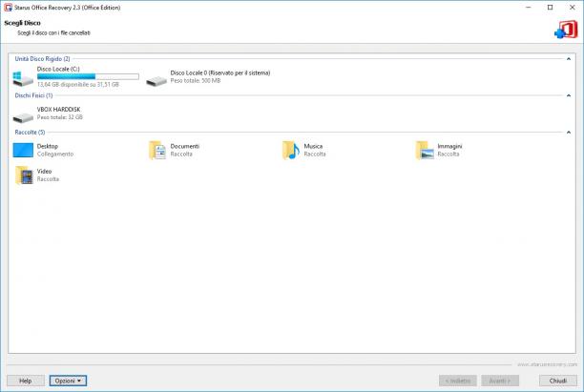The image size is (584, 392).
Task: Click the Dischi Fisici (1) group header
Action: click(x=33, y=95)
